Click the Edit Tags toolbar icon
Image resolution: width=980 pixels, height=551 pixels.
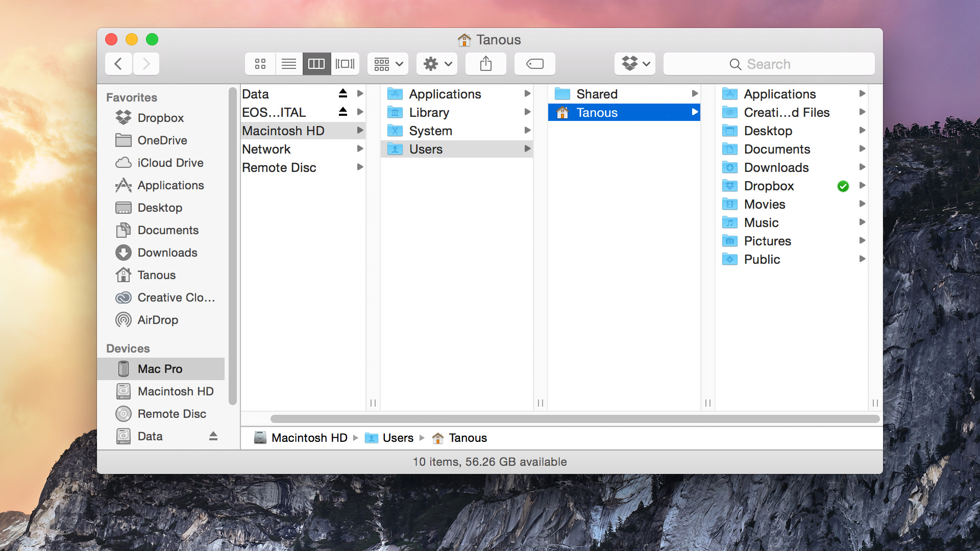click(534, 64)
